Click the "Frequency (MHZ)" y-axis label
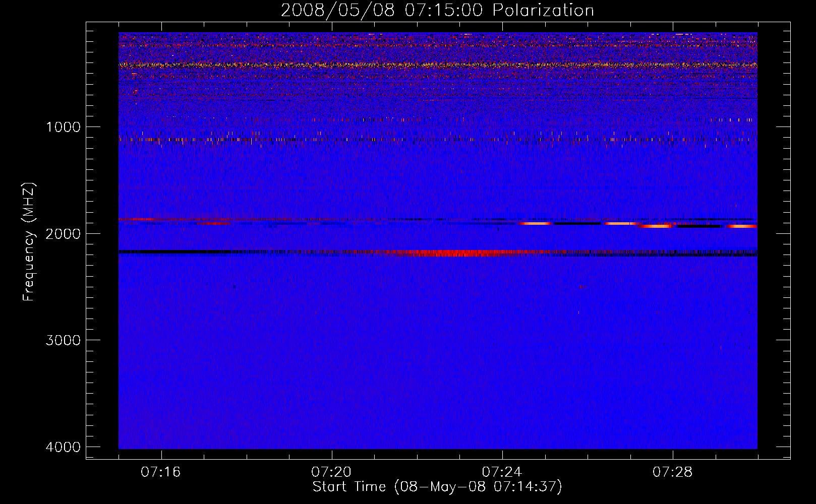Image resolution: width=816 pixels, height=504 pixels. click(29, 242)
